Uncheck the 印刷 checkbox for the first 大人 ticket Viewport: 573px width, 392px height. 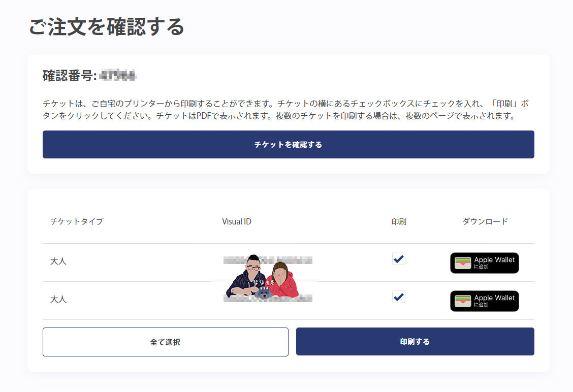point(398,258)
